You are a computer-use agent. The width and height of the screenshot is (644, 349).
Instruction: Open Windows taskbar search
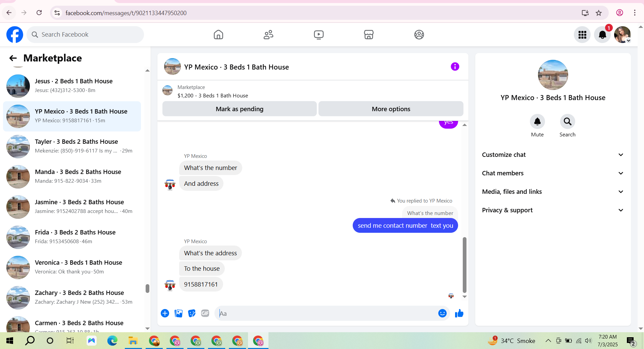tap(30, 341)
